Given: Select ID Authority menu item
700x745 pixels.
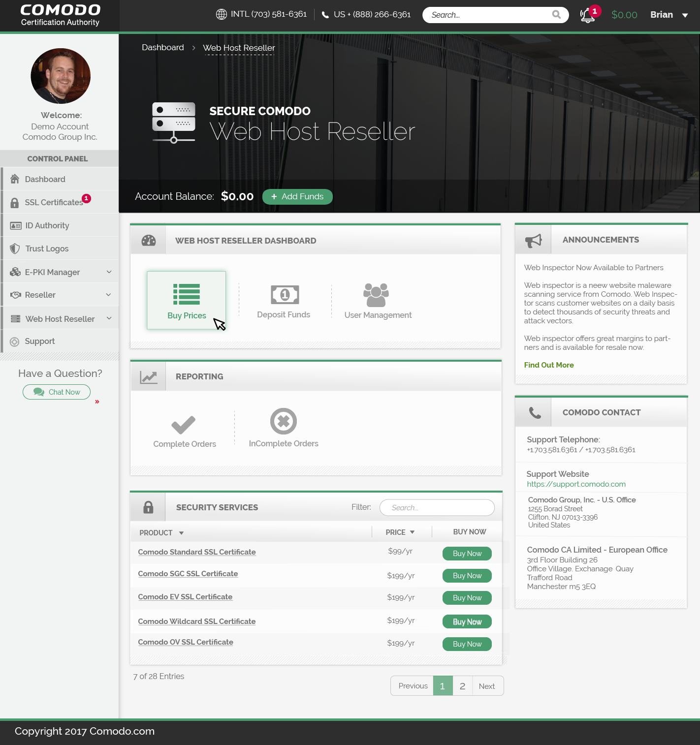Looking at the screenshot, I should (60, 225).
